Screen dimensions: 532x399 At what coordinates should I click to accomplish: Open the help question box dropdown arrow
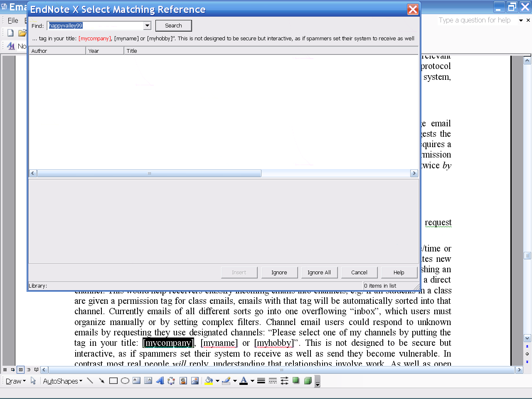pos(521,20)
